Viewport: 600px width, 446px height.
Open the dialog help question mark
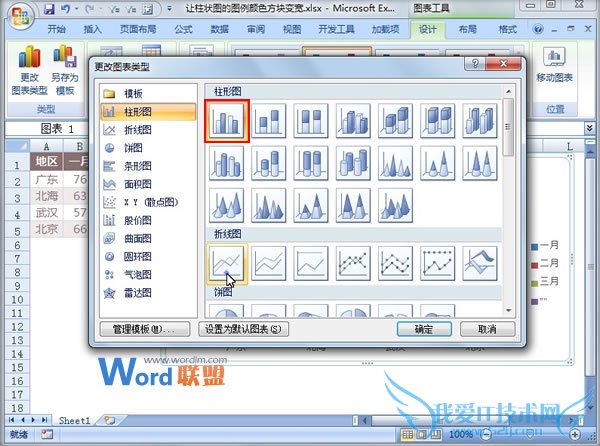(475, 63)
